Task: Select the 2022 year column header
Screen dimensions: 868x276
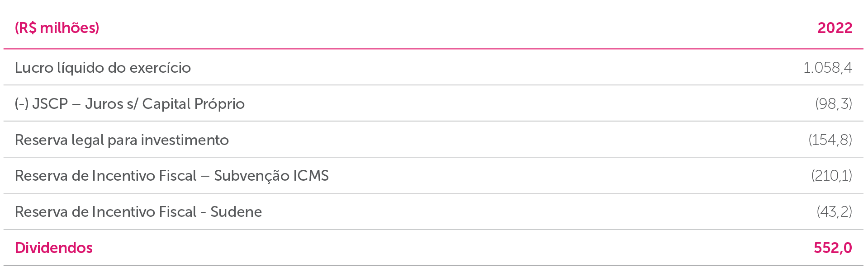Action: click(x=835, y=28)
